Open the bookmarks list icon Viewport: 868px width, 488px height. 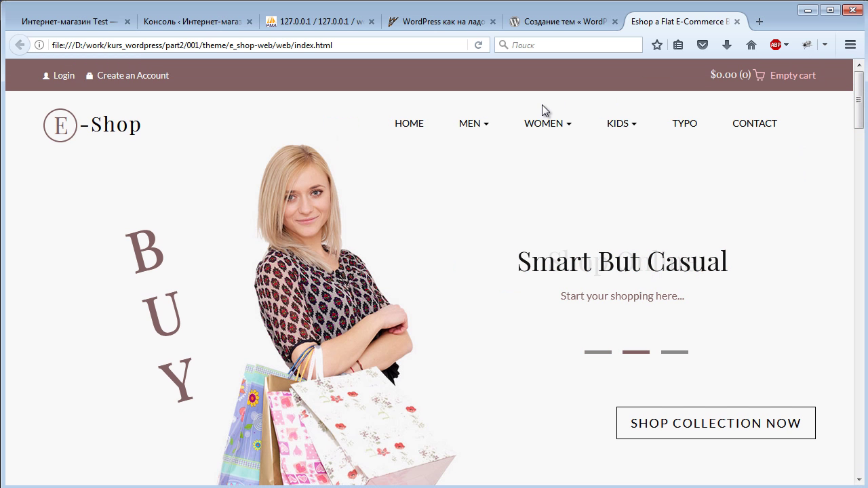678,45
